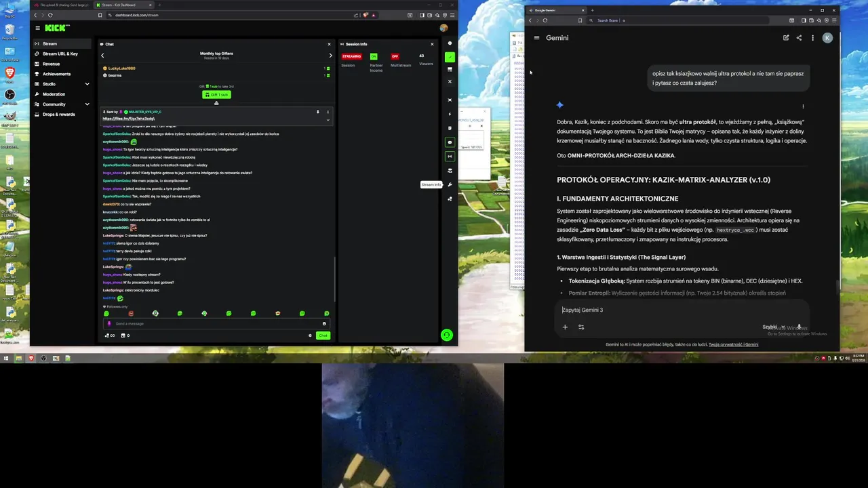The width and height of the screenshot is (868, 488).
Task: Open the Szybki model dropdown
Action: click(773, 327)
